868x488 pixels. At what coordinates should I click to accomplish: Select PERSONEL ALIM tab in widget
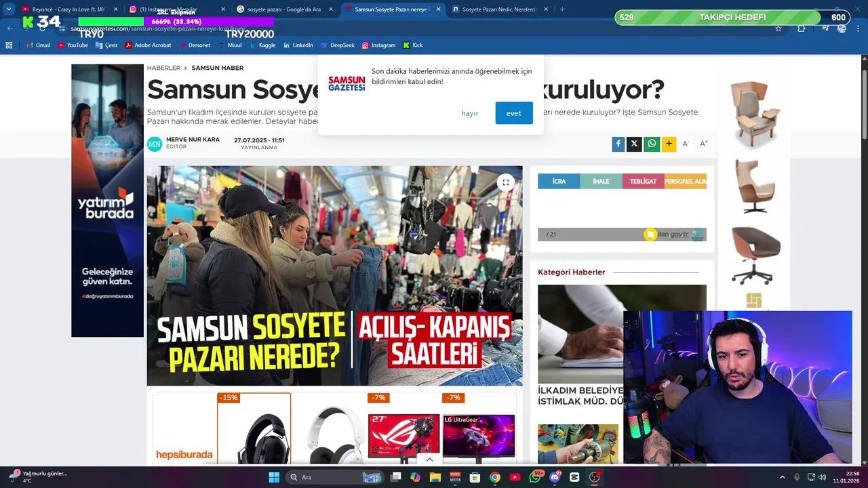pos(686,181)
